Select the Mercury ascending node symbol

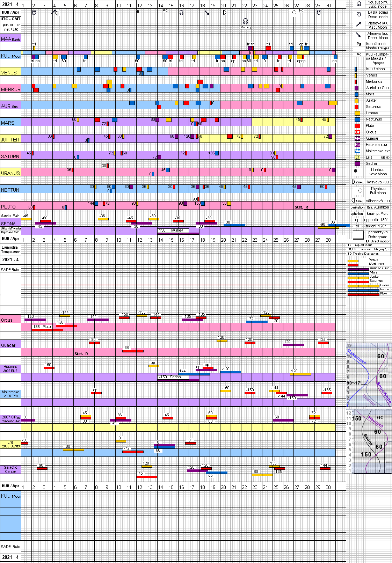pos(246,22)
